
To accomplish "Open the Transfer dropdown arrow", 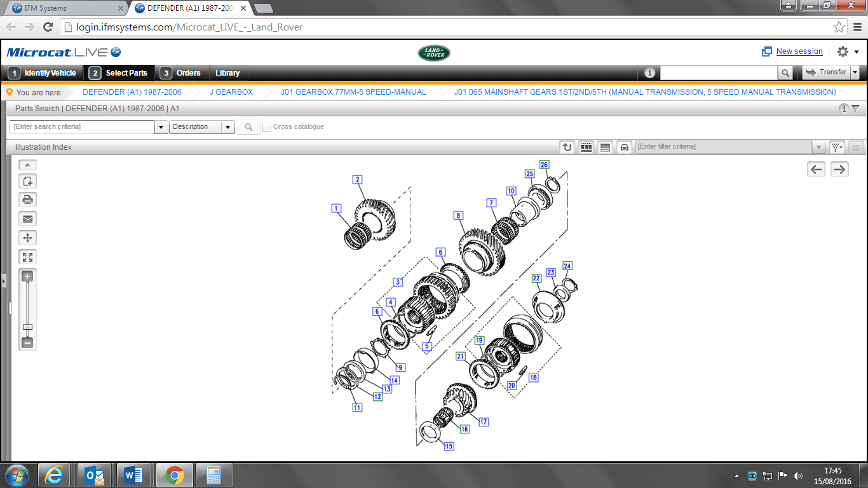I will point(855,72).
